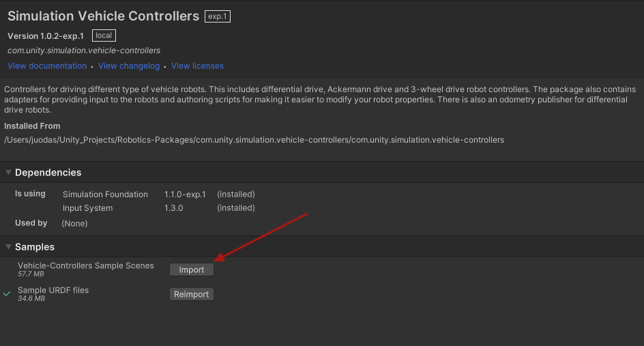Viewport: 644px width, 346px height.
Task: Collapse the Samples section triangle
Action: click(8, 247)
